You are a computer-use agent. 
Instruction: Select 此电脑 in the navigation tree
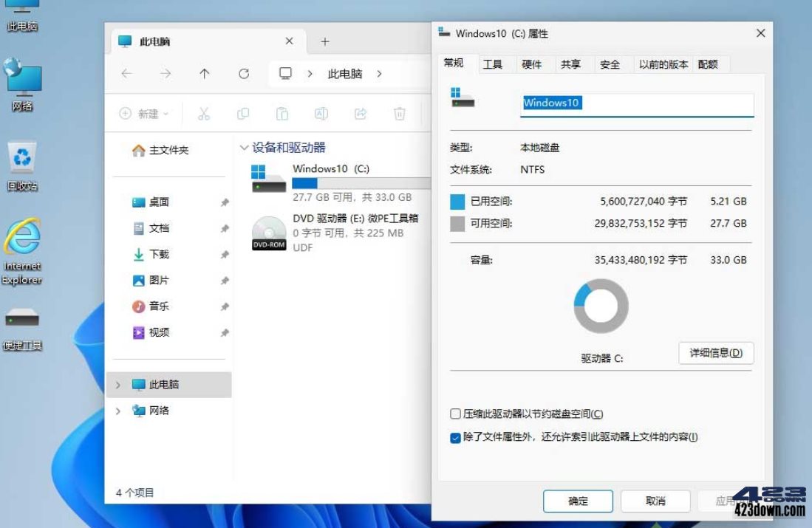[168, 385]
